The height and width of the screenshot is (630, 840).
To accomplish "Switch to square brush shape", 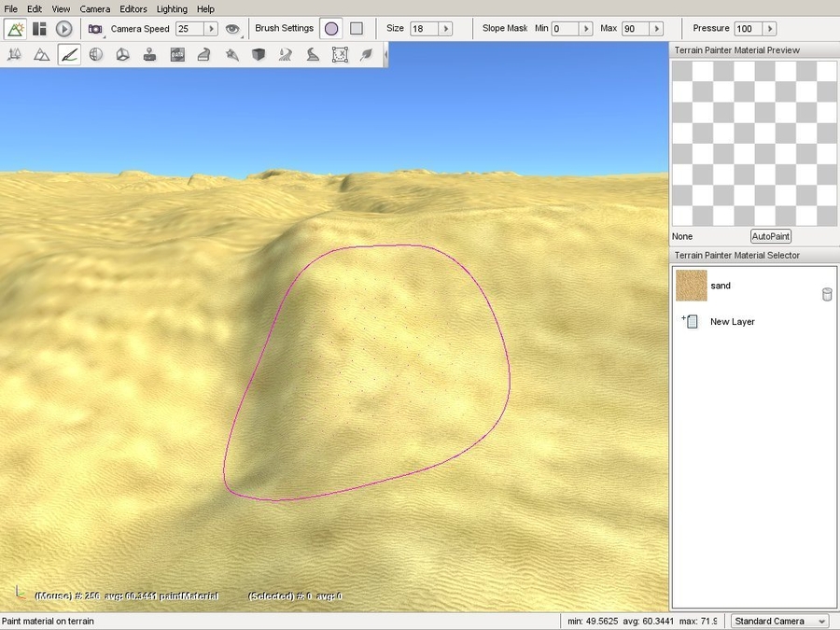I will [x=356, y=29].
